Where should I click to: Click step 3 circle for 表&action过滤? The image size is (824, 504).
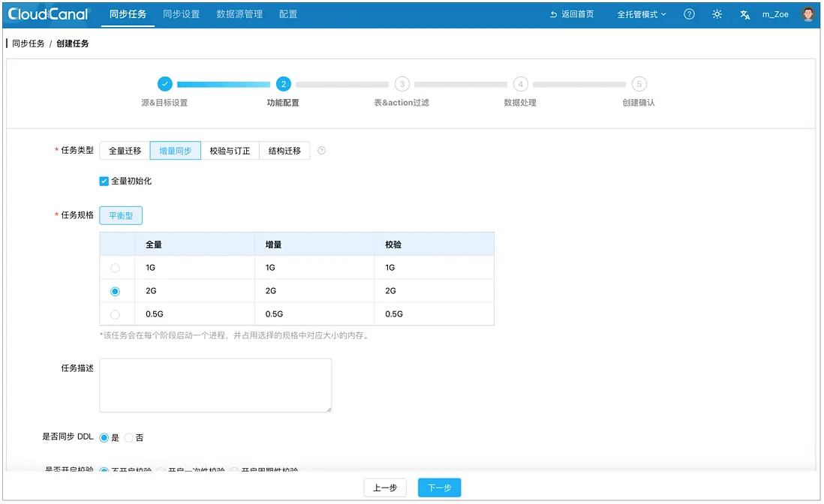click(x=402, y=84)
